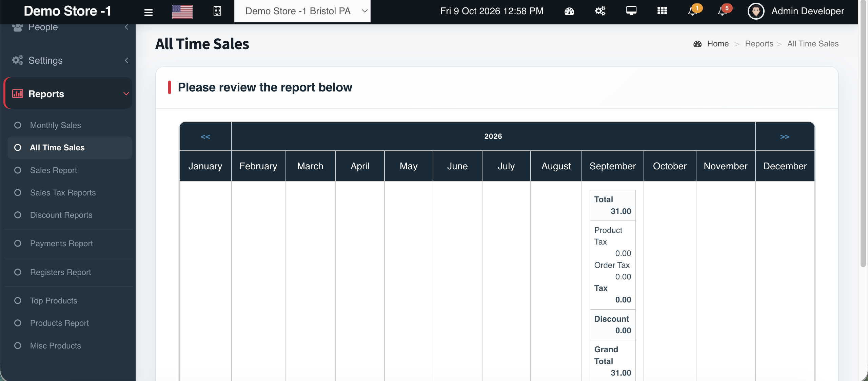The image size is (868, 381).
Task: Select All Time Sales in the sidebar
Action: pyautogui.click(x=70, y=148)
